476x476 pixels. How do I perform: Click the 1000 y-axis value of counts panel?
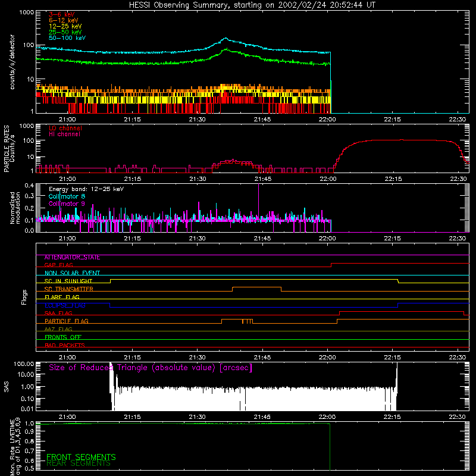(x=27, y=12)
